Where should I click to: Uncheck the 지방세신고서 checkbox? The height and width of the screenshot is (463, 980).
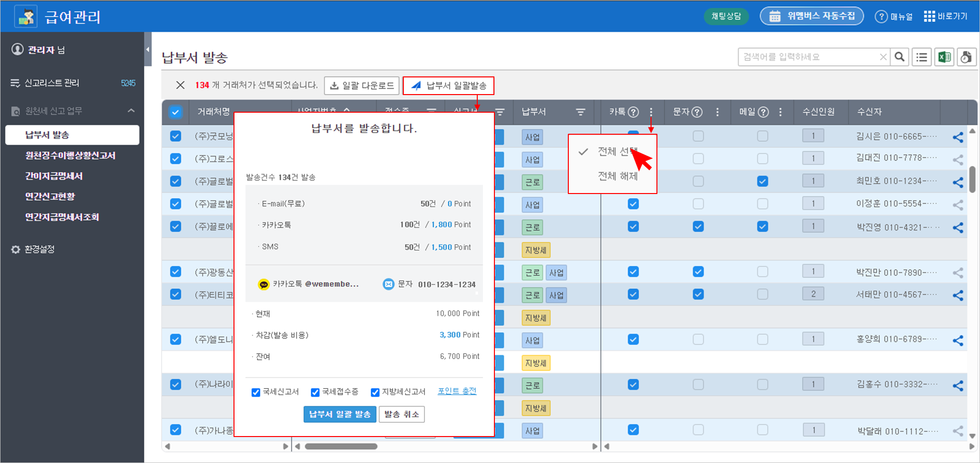pyautogui.click(x=375, y=392)
